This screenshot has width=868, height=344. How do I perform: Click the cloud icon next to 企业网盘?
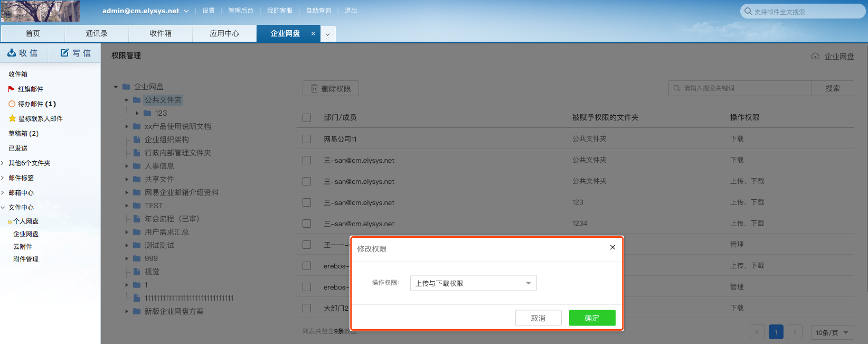pyautogui.click(x=815, y=57)
